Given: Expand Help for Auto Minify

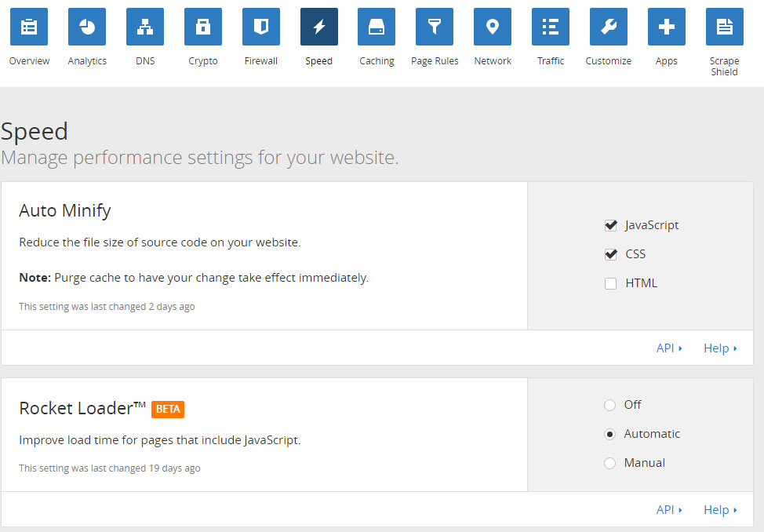Looking at the screenshot, I should (719, 348).
